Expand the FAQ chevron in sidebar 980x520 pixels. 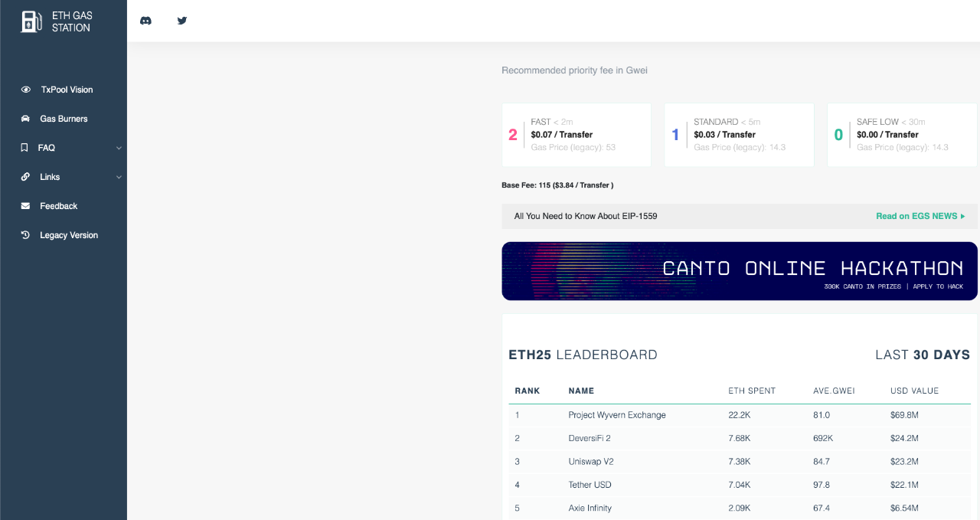[x=119, y=148]
